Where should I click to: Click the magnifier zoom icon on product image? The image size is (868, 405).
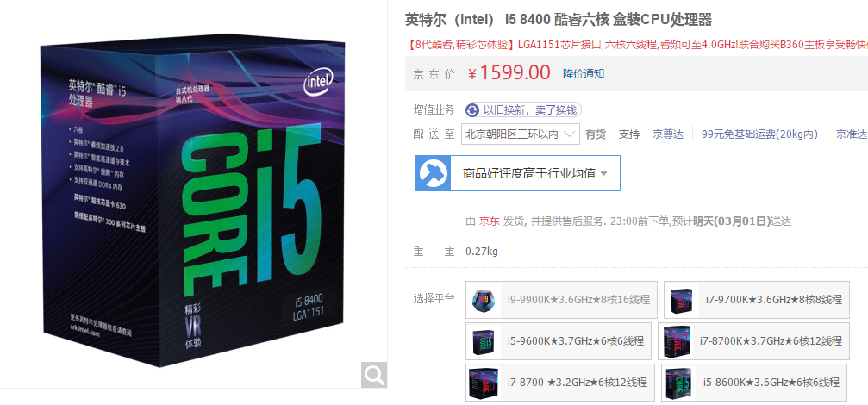click(373, 375)
